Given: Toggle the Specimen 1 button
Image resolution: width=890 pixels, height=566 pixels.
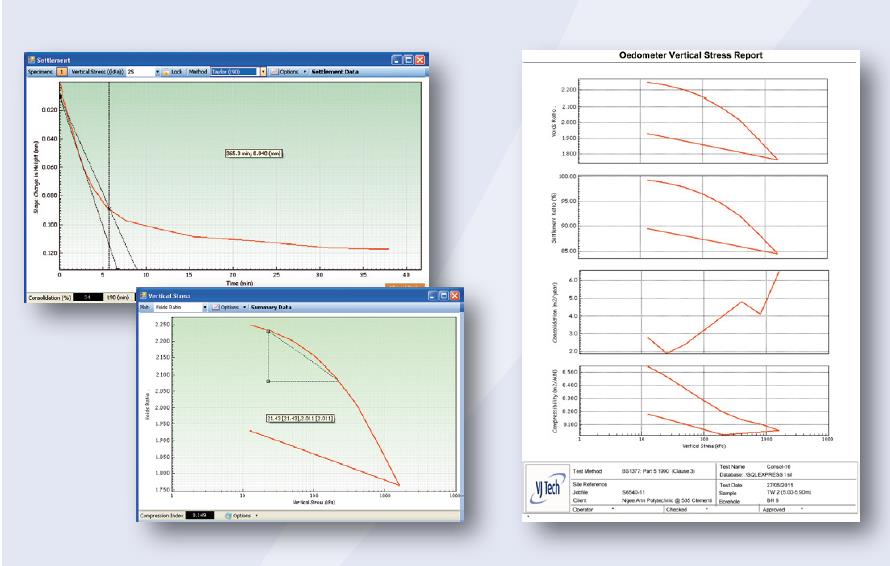Looking at the screenshot, I should (62, 72).
